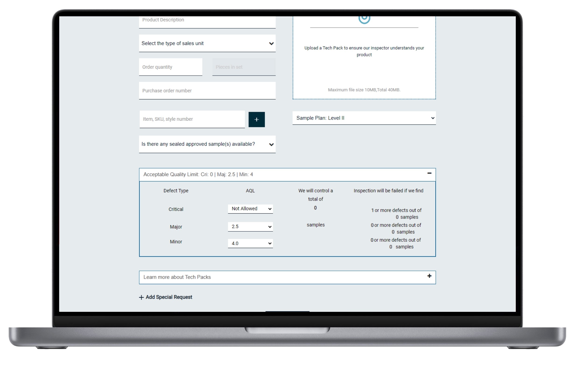Change Critical AQL from Not Allowed
The height and width of the screenshot is (392, 572).
[250, 209]
